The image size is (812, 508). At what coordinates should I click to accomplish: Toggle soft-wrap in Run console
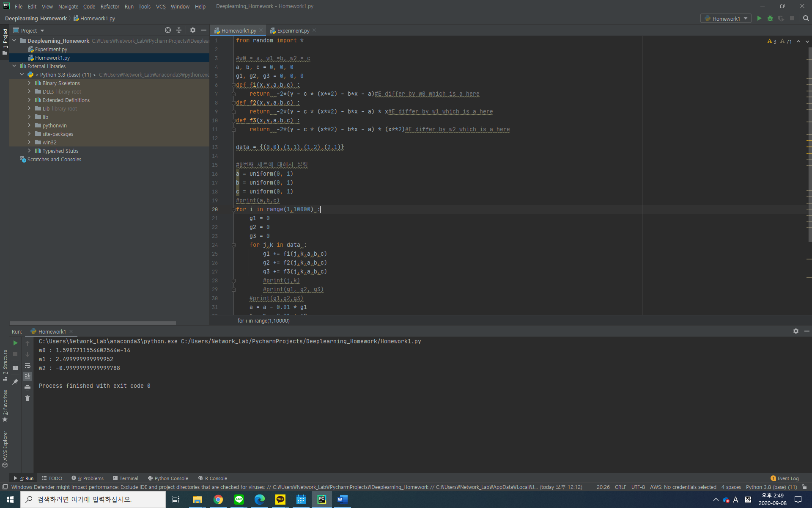coord(27,365)
